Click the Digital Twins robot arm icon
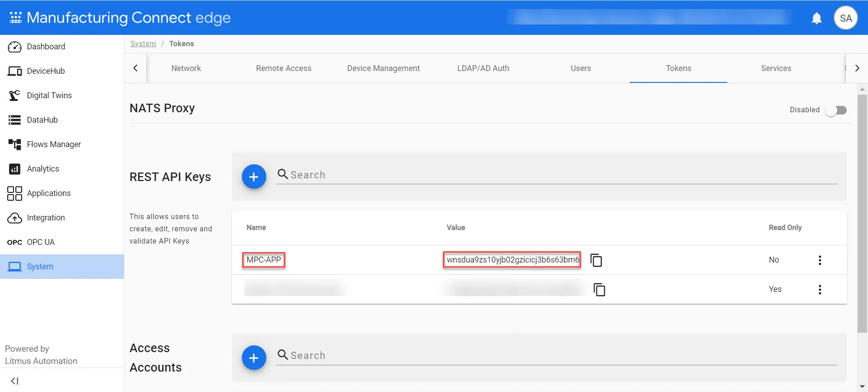This screenshot has width=868, height=392. point(14,96)
